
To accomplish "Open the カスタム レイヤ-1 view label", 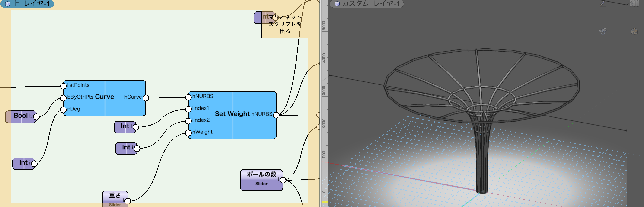I will tap(367, 4).
